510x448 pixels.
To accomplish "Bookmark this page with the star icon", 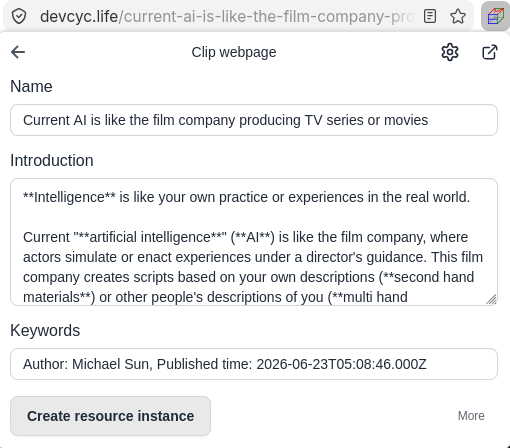I will pyautogui.click(x=458, y=16).
